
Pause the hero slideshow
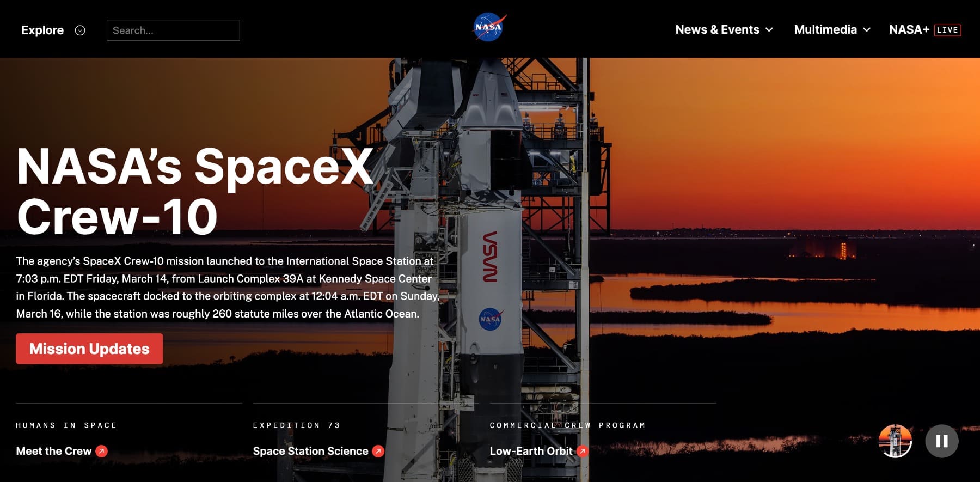942,441
